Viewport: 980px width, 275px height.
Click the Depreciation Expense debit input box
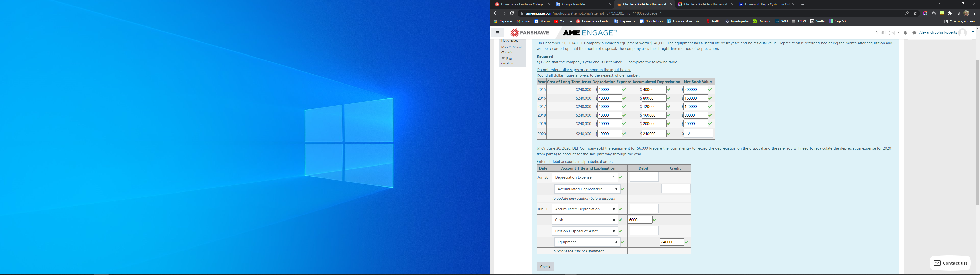pyautogui.click(x=644, y=177)
